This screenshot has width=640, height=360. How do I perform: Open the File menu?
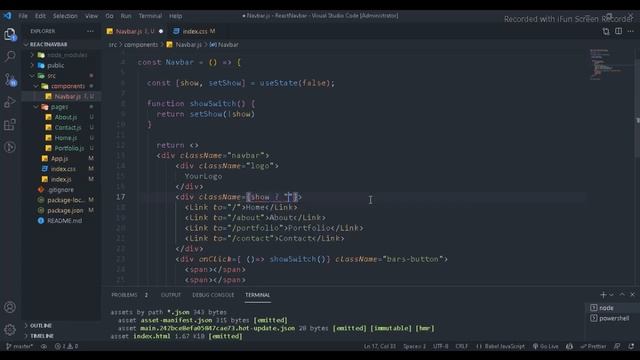coord(23,16)
